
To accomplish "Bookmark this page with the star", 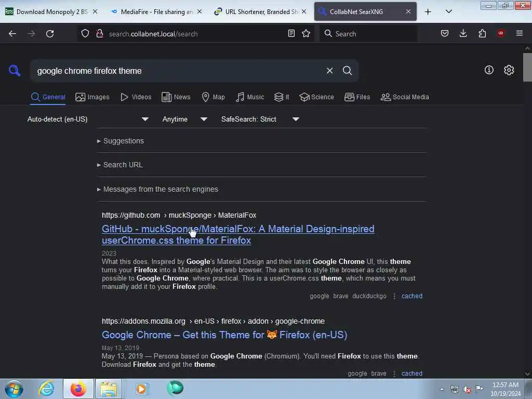I will 306,33.
